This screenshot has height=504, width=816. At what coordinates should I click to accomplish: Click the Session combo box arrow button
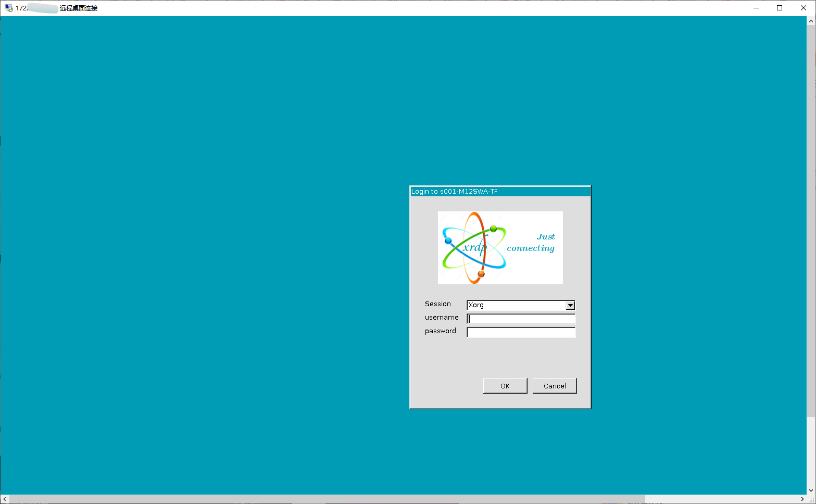tap(570, 305)
